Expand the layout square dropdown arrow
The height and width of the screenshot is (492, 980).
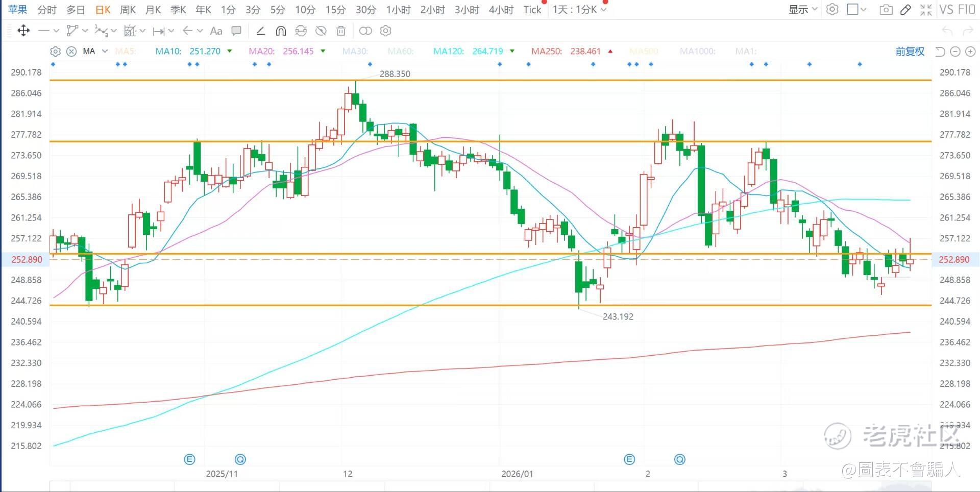[x=864, y=10]
